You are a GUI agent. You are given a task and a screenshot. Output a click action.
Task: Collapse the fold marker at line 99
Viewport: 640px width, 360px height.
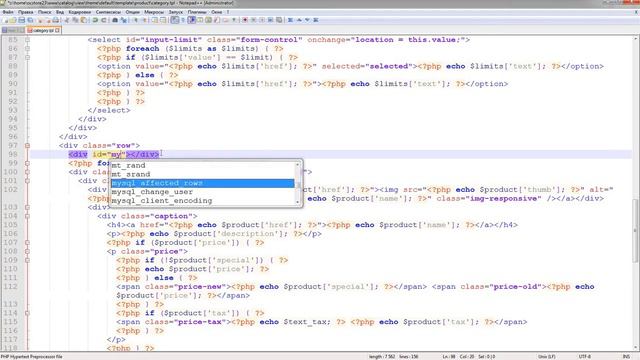coord(27,163)
